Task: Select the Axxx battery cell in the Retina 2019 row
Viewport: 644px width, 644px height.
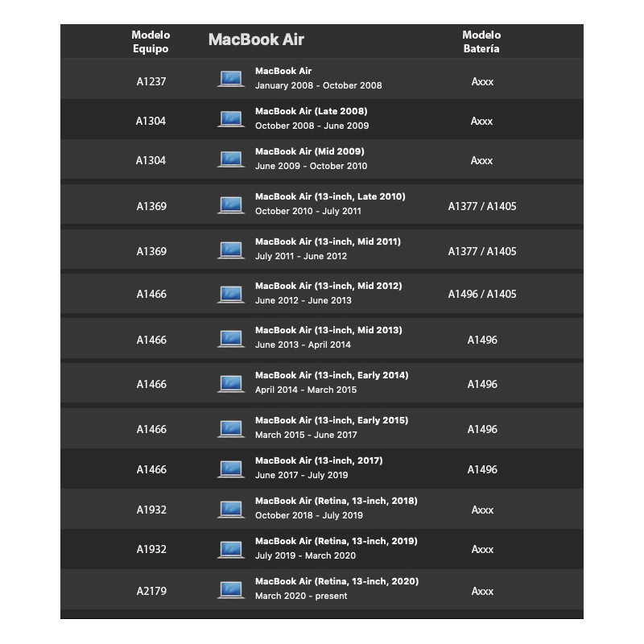Action: coord(482,550)
